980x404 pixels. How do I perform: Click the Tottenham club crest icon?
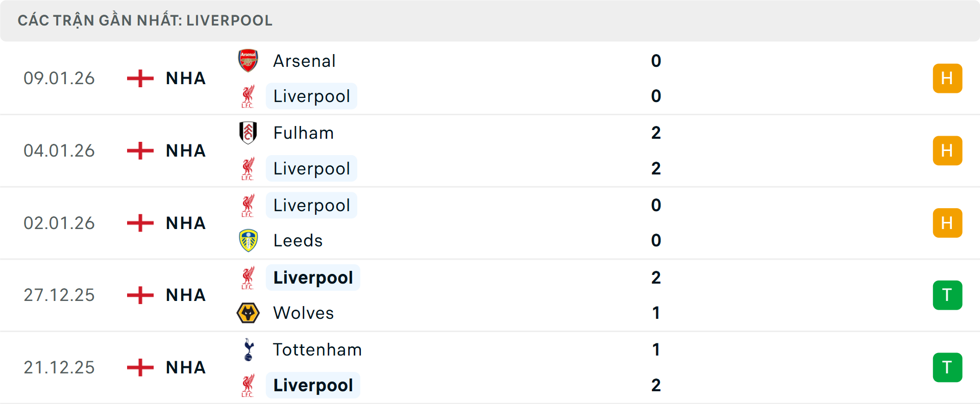248,350
